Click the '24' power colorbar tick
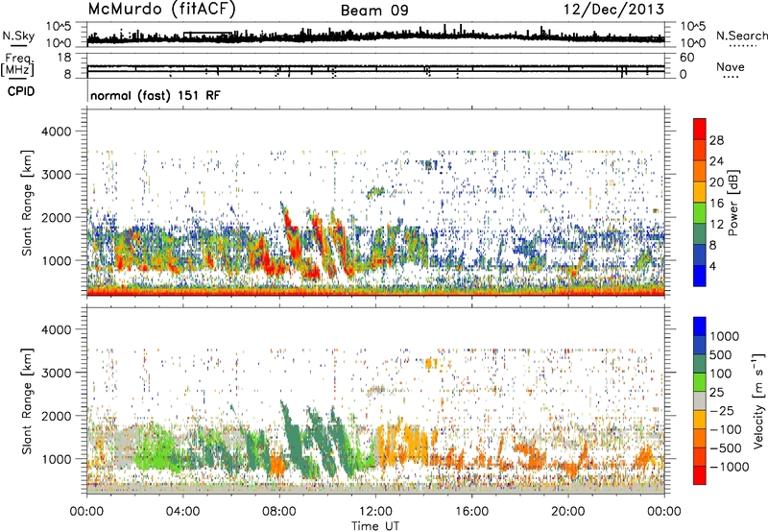768x532 pixels. coord(716,161)
